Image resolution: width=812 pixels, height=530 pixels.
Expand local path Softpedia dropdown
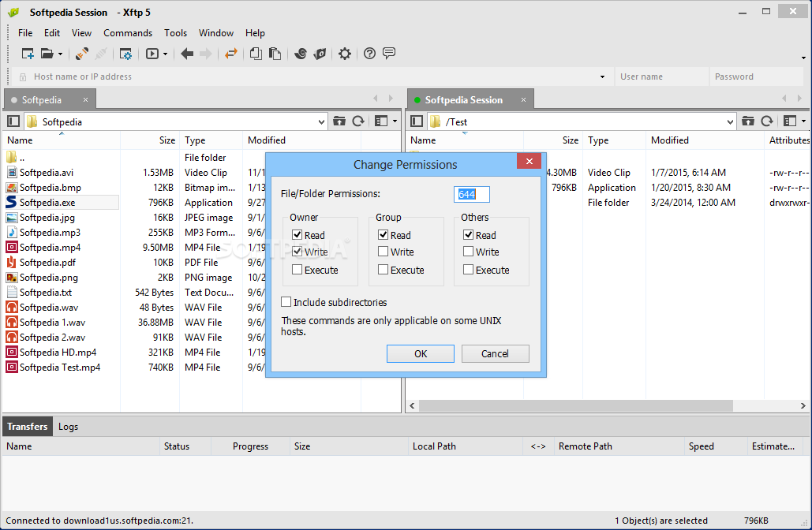[x=322, y=122]
